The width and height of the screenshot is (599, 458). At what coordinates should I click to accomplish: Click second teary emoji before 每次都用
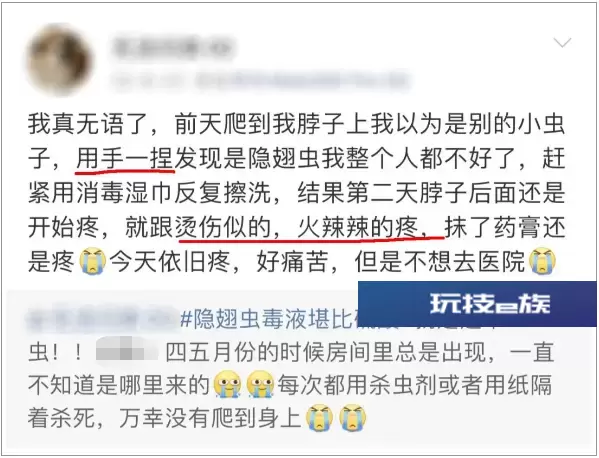tap(261, 385)
